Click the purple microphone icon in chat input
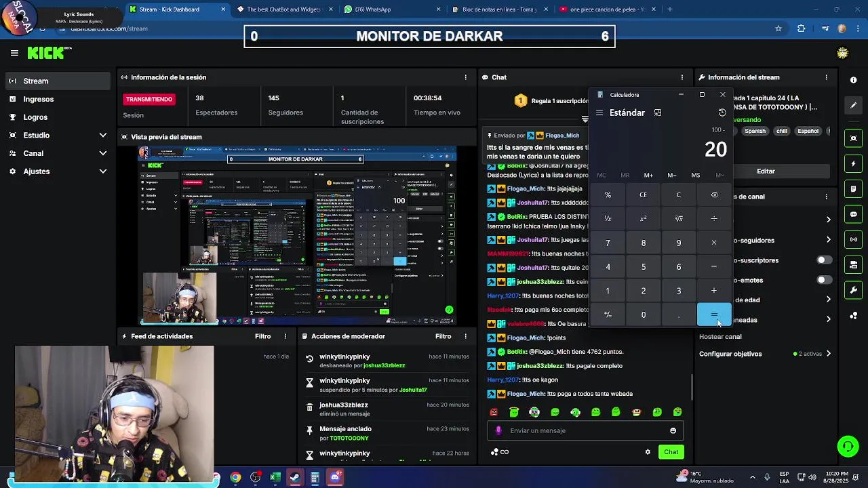This screenshot has height=488, width=868. click(x=498, y=430)
